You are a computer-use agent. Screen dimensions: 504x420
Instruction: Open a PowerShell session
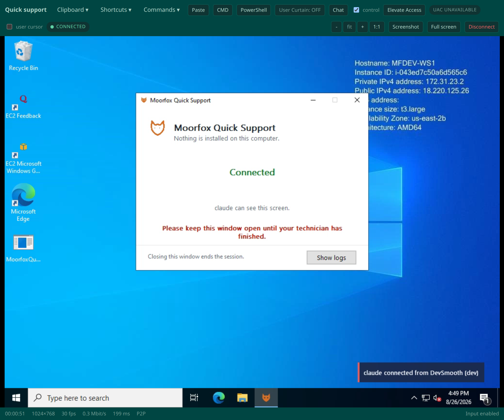click(x=253, y=10)
